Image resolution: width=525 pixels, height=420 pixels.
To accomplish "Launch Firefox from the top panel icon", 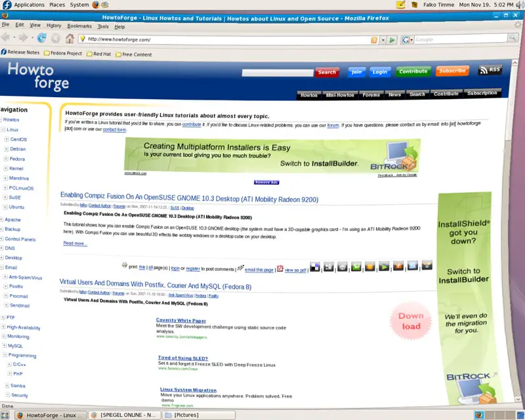I will 96,5.
